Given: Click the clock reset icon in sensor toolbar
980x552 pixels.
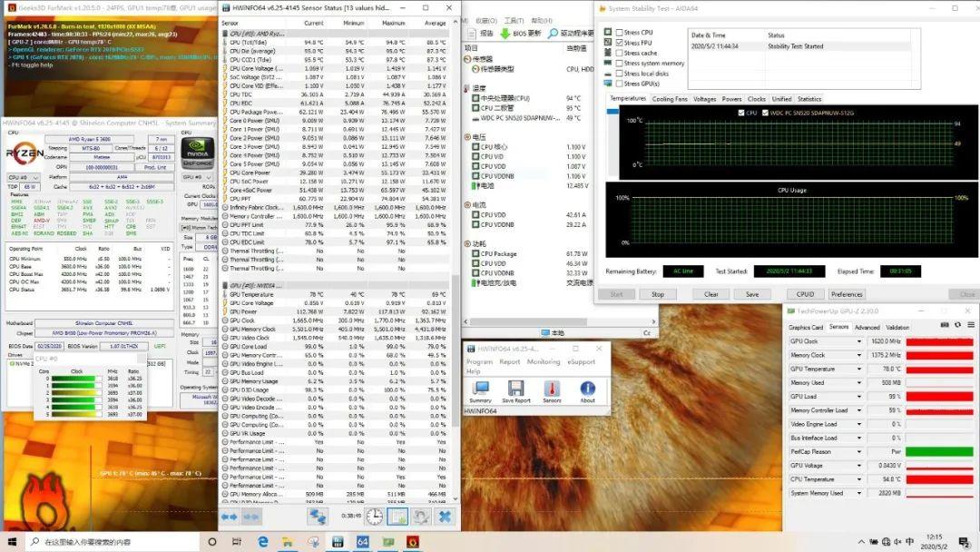Looking at the screenshot, I should [x=375, y=517].
